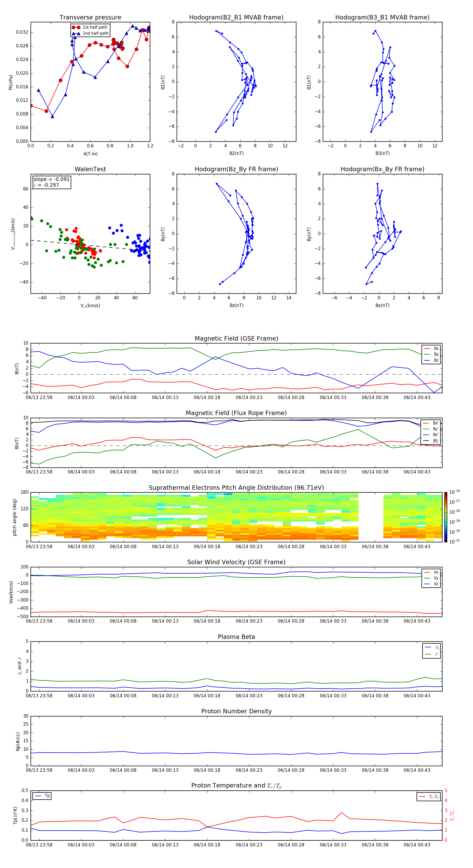473x868 pixels.
Task: Click the "Tp(10^6K)" y-axis label
Action: pyautogui.click(x=15, y=816)
